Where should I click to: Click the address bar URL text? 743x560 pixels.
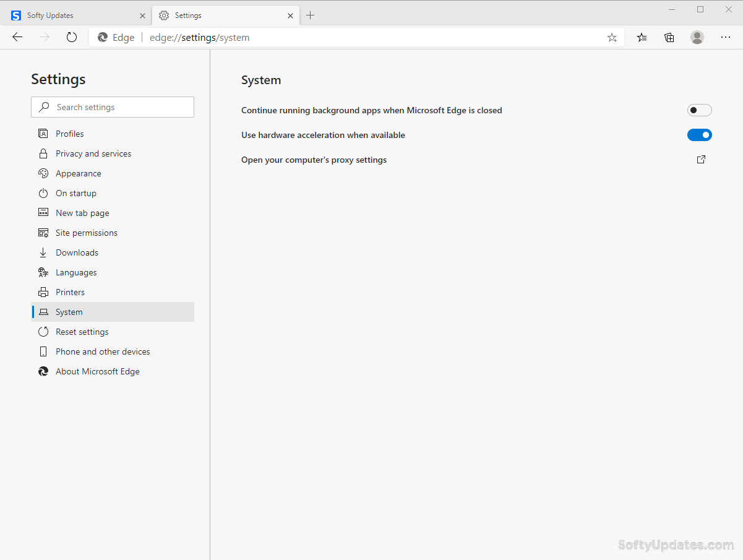click(200, 38)
